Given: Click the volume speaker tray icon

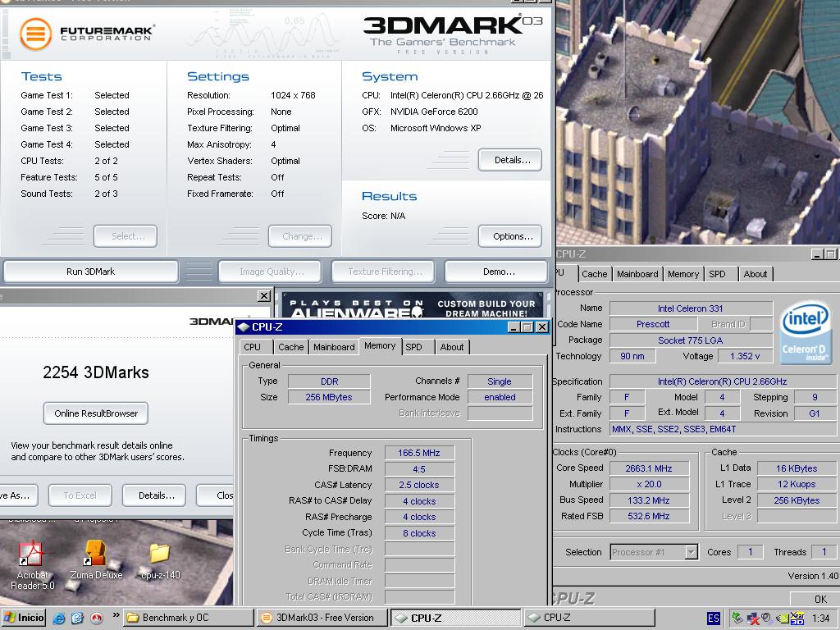Looking at the screenshot, I should (767, 619).
